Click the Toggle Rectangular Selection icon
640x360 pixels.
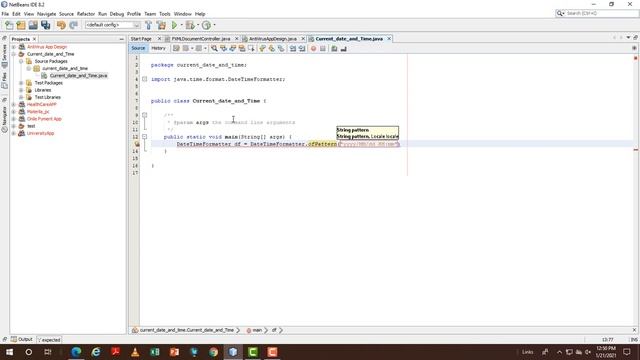pyautogui.click(x=251, y=49)
